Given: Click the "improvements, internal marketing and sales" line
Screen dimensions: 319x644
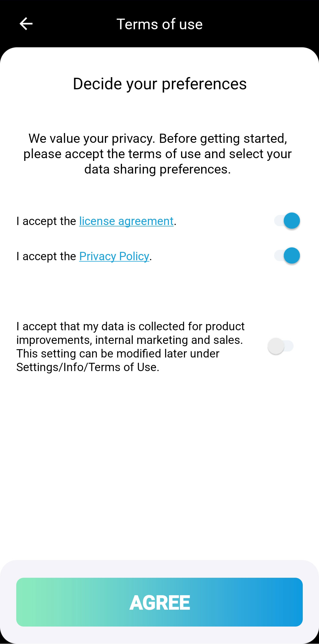Looking at the screenshot, I should pyautogui.click(x=129, y=340).
